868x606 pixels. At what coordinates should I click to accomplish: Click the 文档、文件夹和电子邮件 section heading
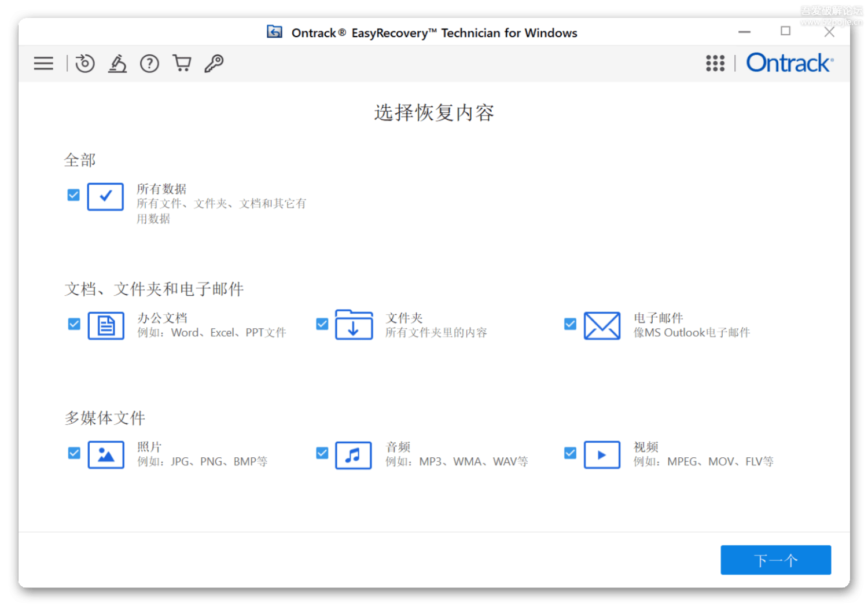pyautogui.click(x=154, y=289)
